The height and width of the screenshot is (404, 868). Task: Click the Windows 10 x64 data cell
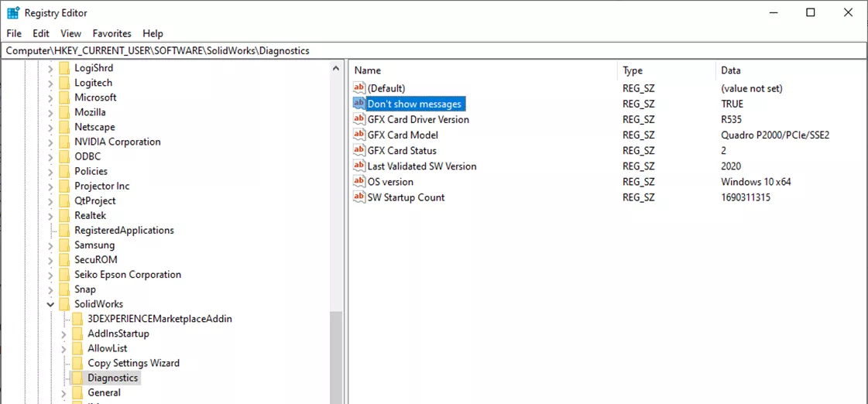[x=755, y=182]
